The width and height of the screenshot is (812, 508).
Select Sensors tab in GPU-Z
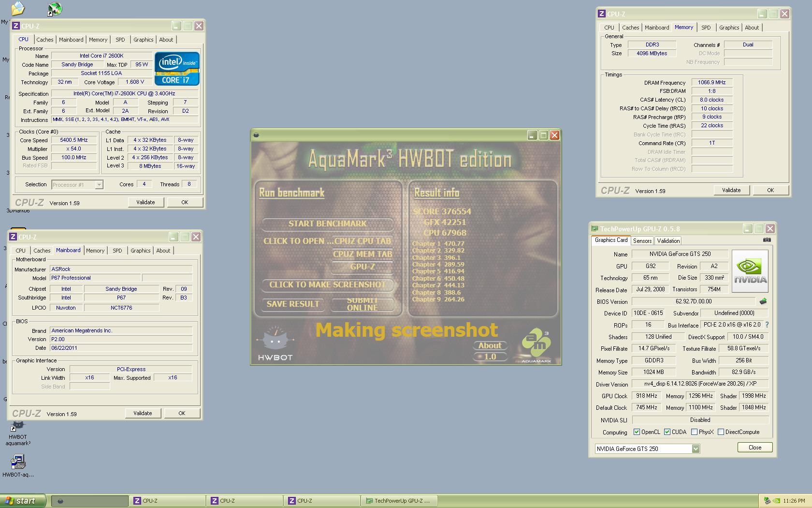(x=642, y=240)
